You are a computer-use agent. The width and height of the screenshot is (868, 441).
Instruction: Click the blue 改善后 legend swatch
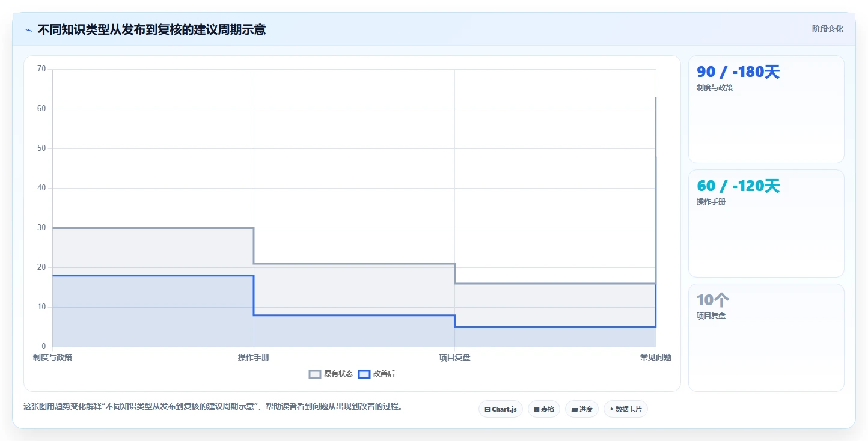[x=364, y=374]
